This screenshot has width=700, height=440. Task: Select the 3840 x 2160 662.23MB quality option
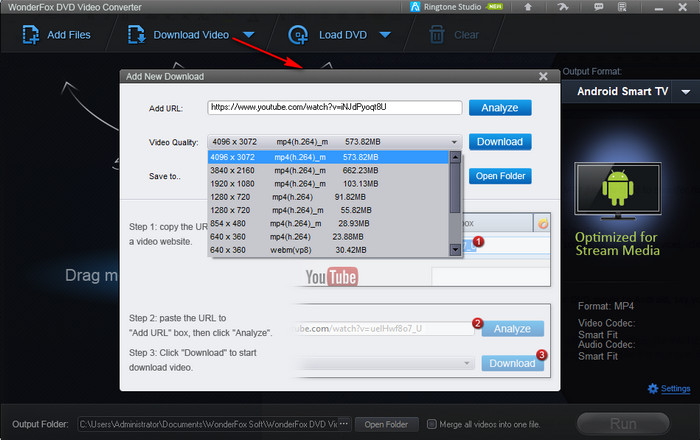coord(329,170)
